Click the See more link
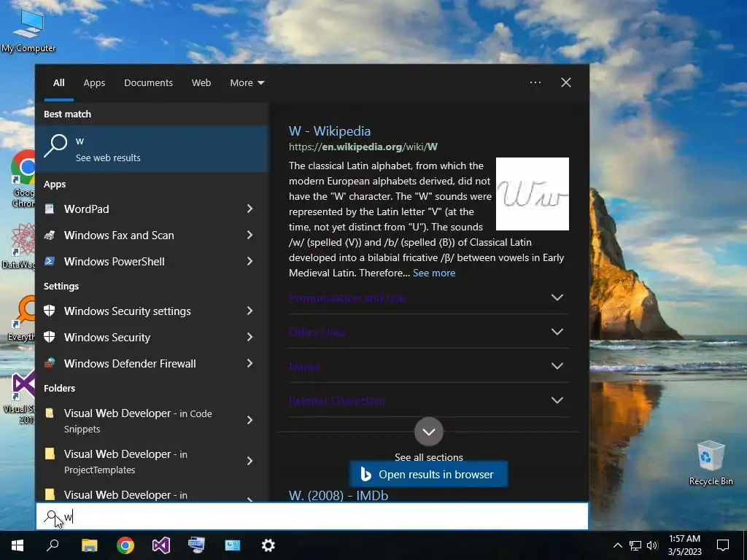747x560 pixels. pos(434,273)
